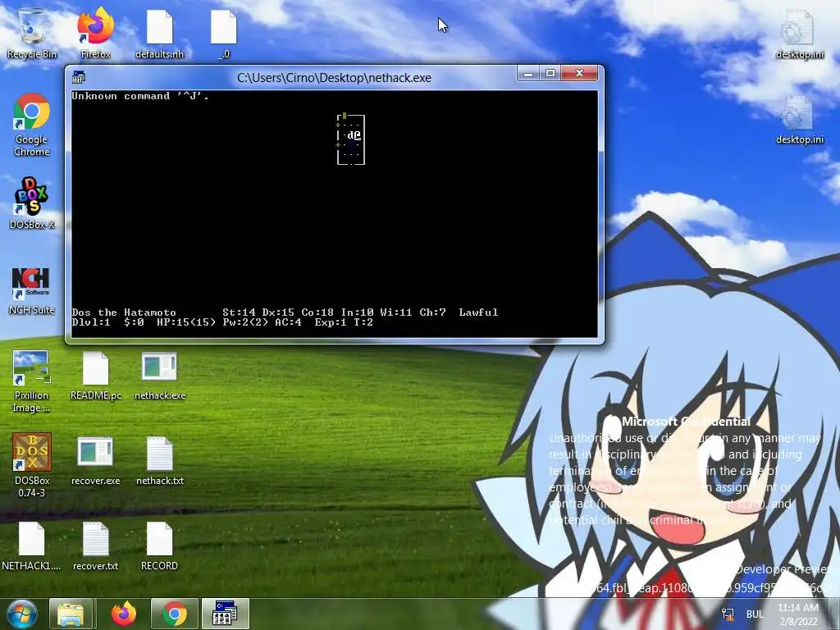Image resolution: width=840 pixels, height=630 pixels.
Task: Switch the BUL input language indicator
Action: (755, 614)
